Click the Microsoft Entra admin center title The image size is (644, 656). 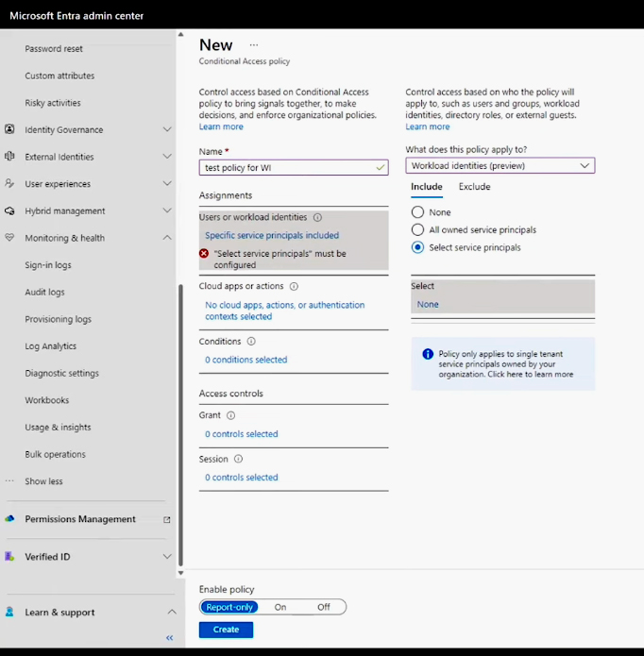[x=76, y=16]
